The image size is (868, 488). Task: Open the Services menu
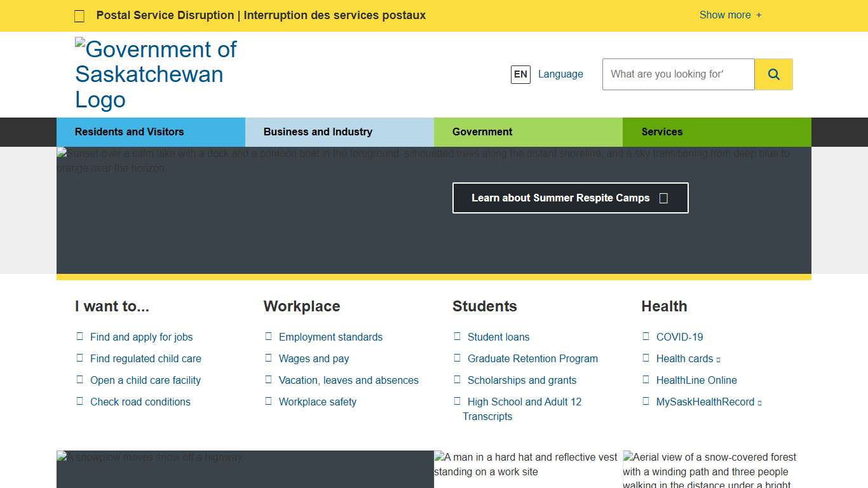(662, 132)
